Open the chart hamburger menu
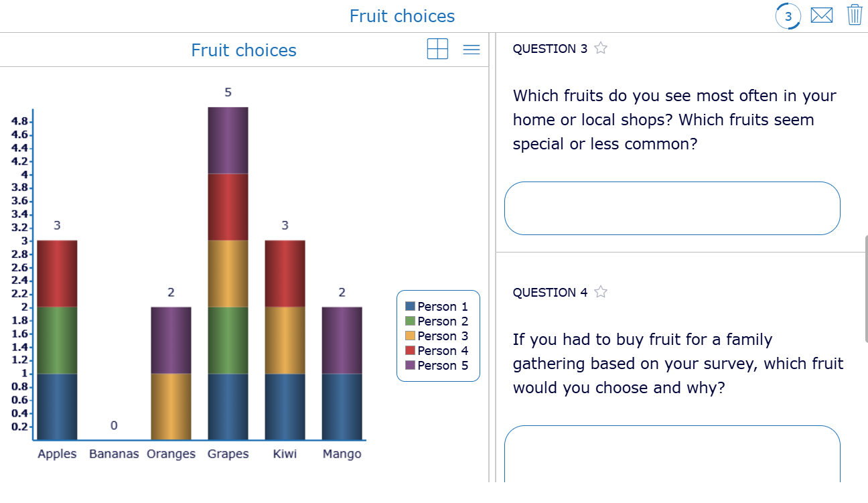Image resolution: width=868 pixels, height=503 pixels. (472, 49)
